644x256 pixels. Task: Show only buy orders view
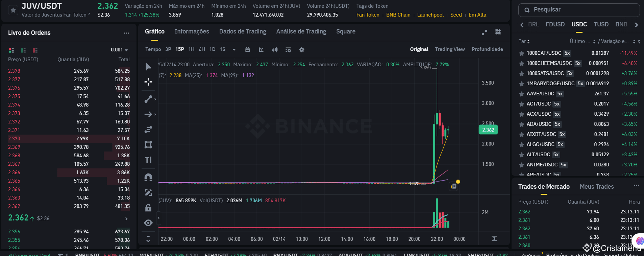pyautogui.click(x=23, y=50)
